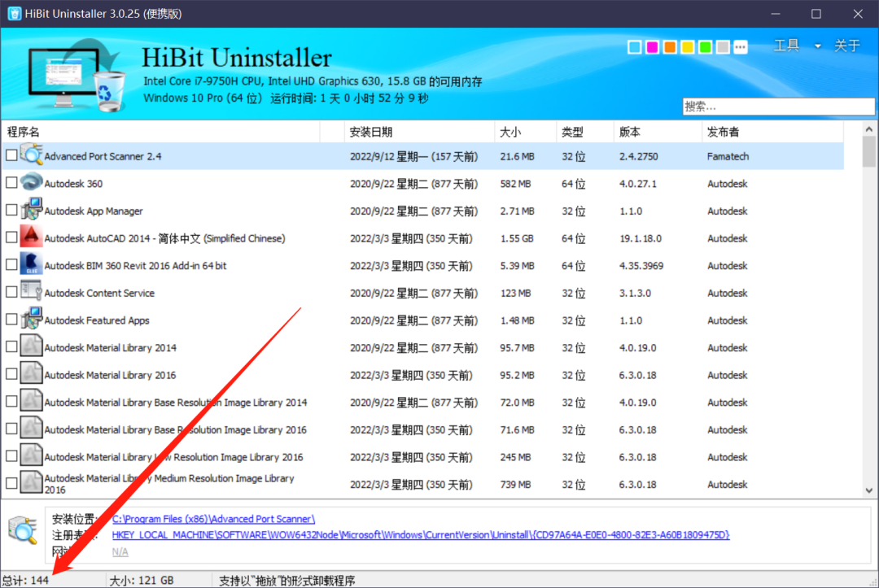Select the magenta theme swatch

point(652,47)
